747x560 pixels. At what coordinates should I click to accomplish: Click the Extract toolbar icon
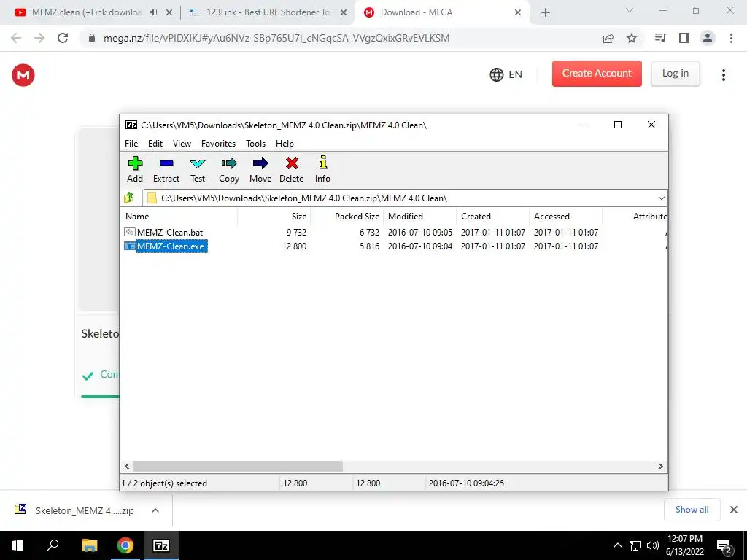click(166, 169)
